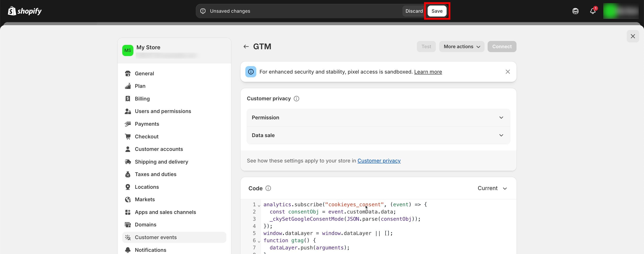The width and height of the screenshot is (644, 254).
Task: Go back using the arrow beside GTM
Action: (246, 46)
